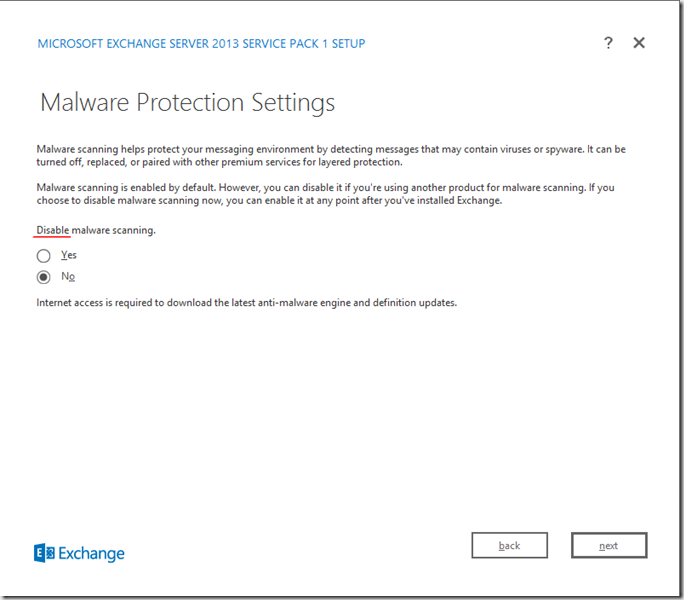Click the Service Pack 1 Setup title
Image resolution: width=684 pixels, height=600 pixels.
(x=201, y=44)
